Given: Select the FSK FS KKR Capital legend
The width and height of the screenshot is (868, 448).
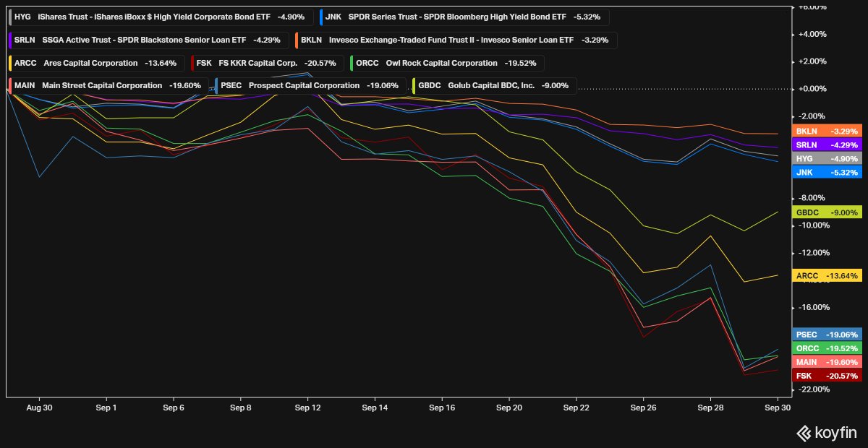Looking at the screenshot, I should tap(267, 63).
